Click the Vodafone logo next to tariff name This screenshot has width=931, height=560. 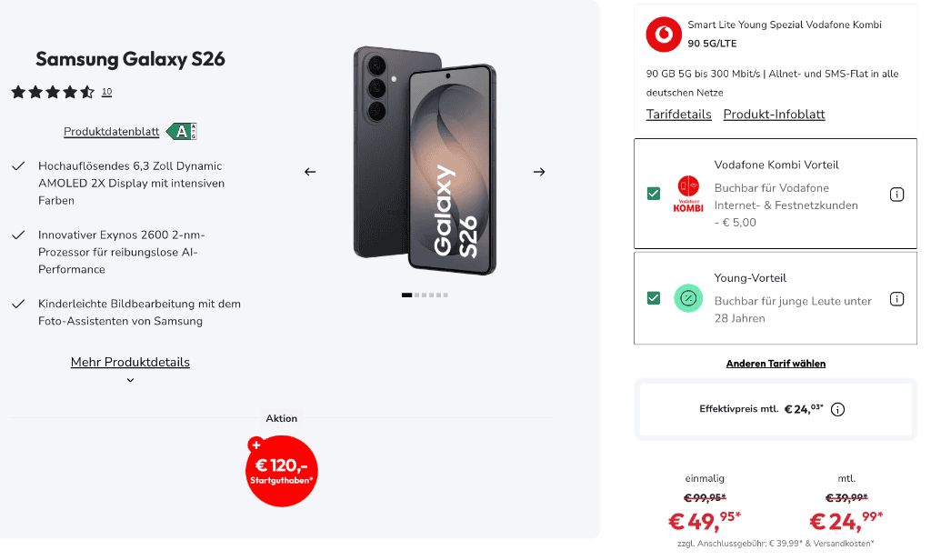click(664, 34)
